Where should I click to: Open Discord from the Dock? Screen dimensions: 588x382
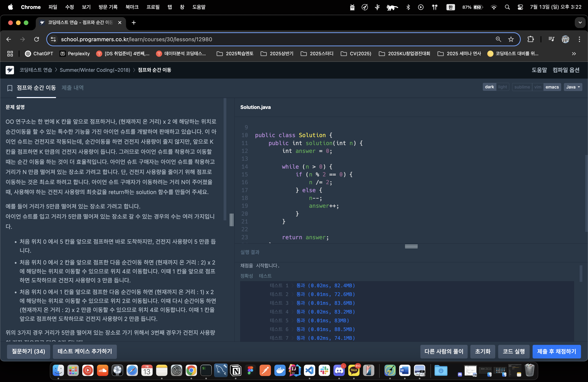click(339, 370)
